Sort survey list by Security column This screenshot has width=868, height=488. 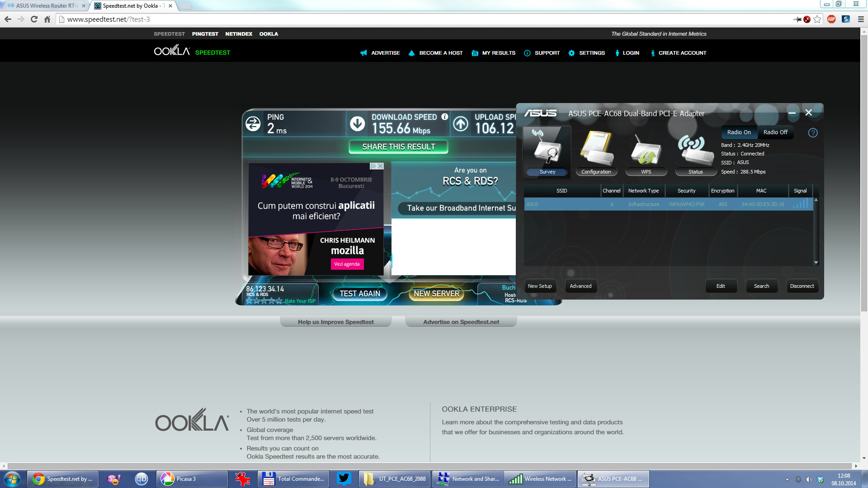point(686,191)
